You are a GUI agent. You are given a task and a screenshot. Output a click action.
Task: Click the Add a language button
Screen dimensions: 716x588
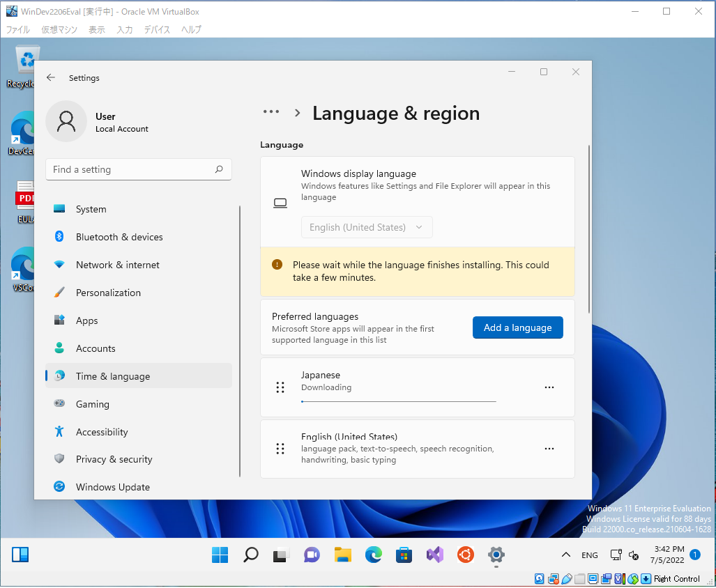518,327
